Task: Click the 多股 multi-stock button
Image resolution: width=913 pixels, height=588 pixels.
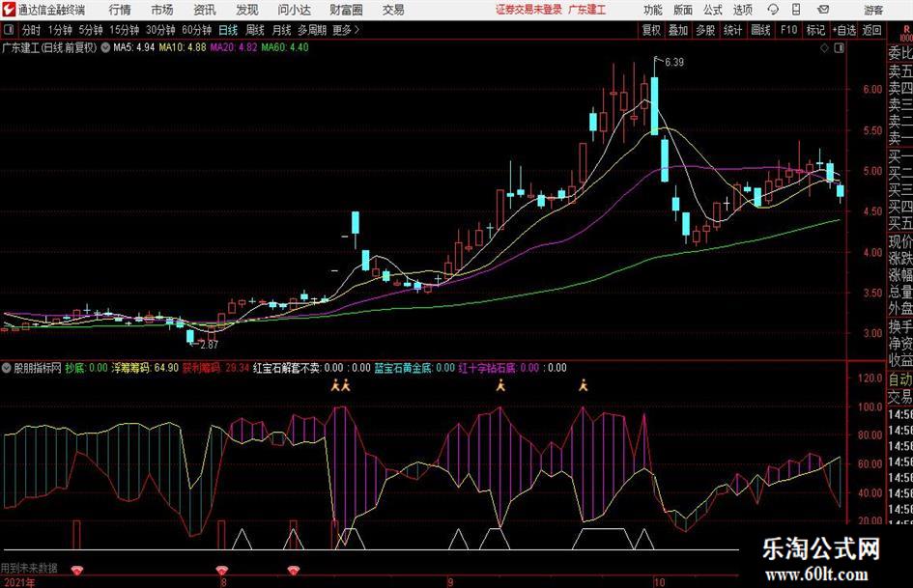Action: (705, 30)
